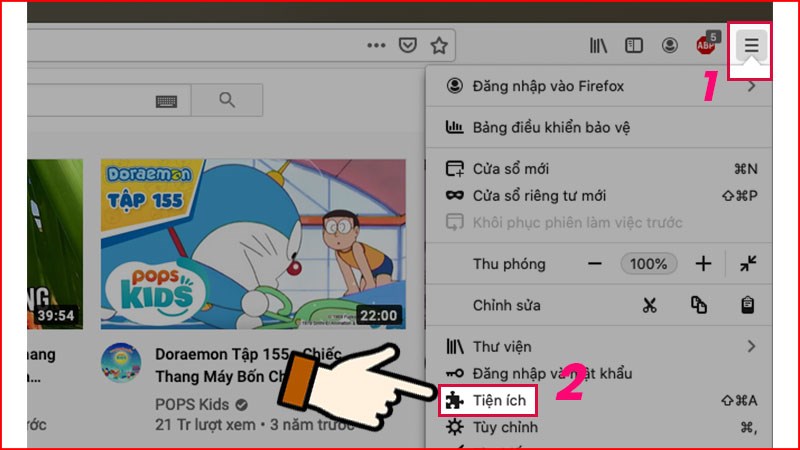Image resolution: width=800 pixels, height=450 pixels.
Task: Open Đăng nhập và mật khẩu
Action: 598,373
